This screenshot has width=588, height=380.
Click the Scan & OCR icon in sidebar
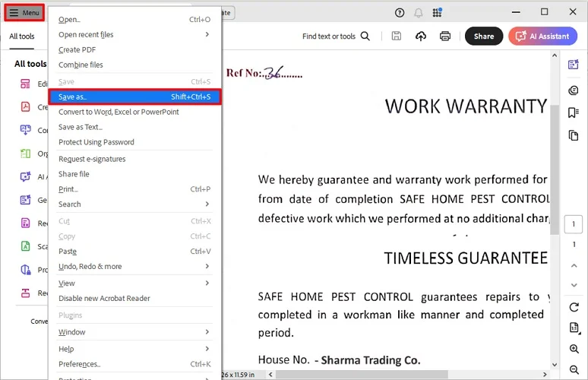(x=25, y=246)
